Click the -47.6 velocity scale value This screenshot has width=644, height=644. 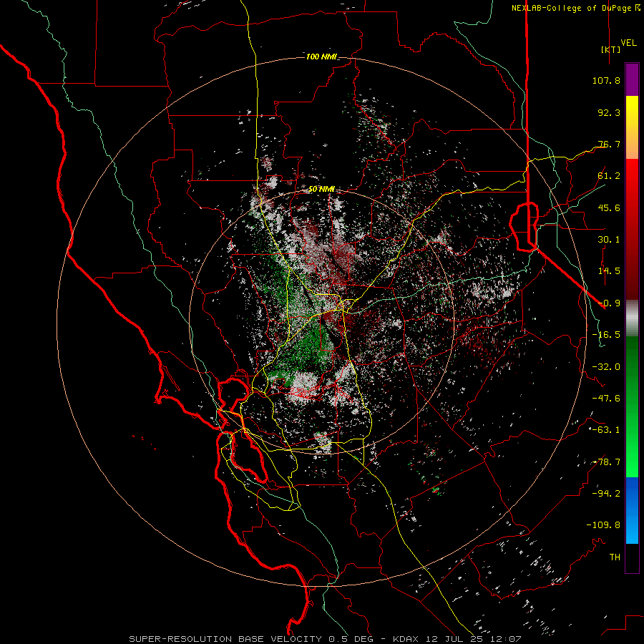click(606, 399)
